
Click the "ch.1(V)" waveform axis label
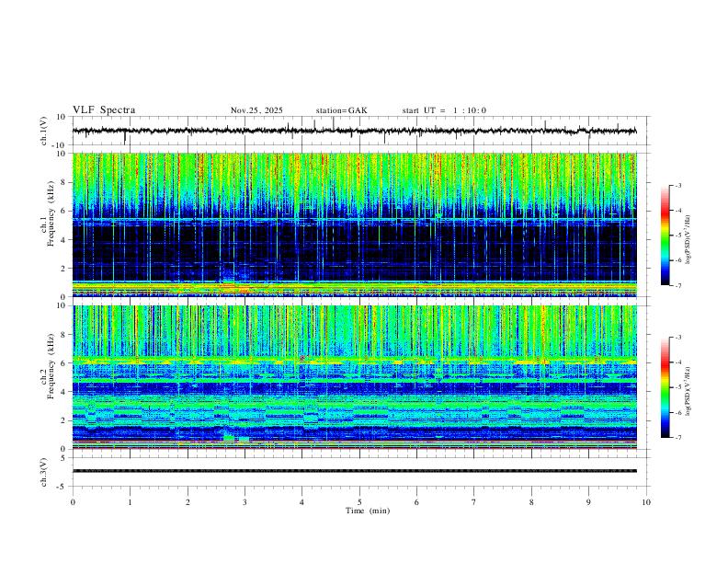point(44,131)
